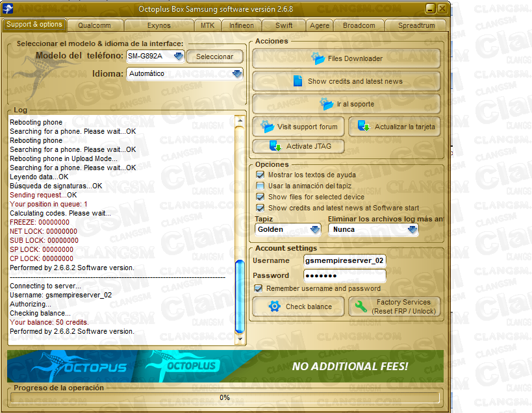
Task: Open the Qualcomm tab
Action: tap(94, 25)
